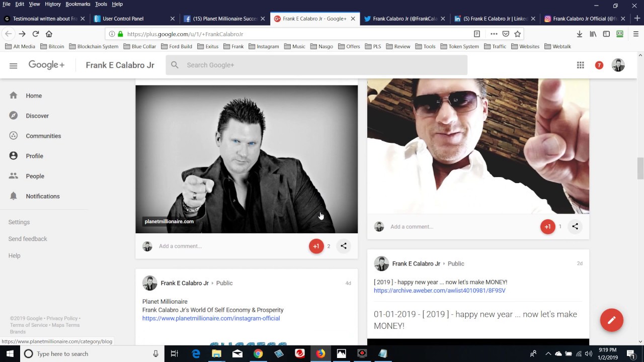Click +1 on the sunglasses video post
Screen dimensions: 644x362
point(547,227)
